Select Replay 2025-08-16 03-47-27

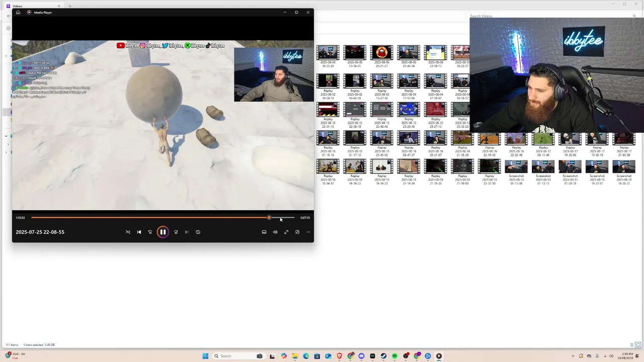coord(409,144)
